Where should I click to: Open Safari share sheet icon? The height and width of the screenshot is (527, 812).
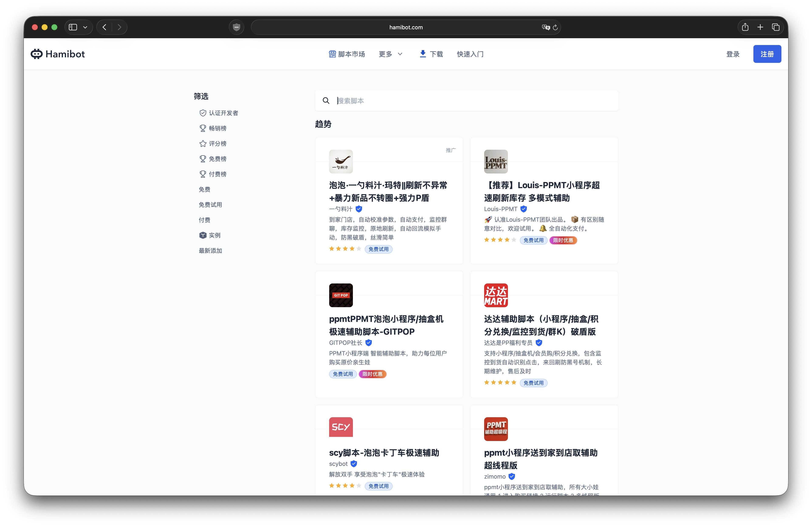[x=745, y=27]
